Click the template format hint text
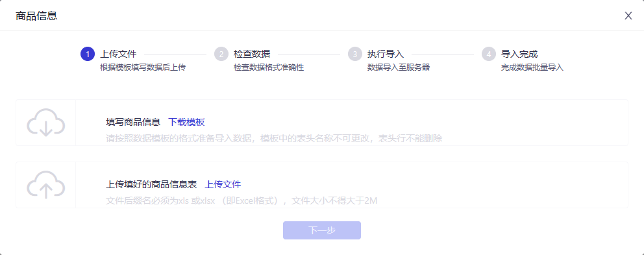 (274, 138)
